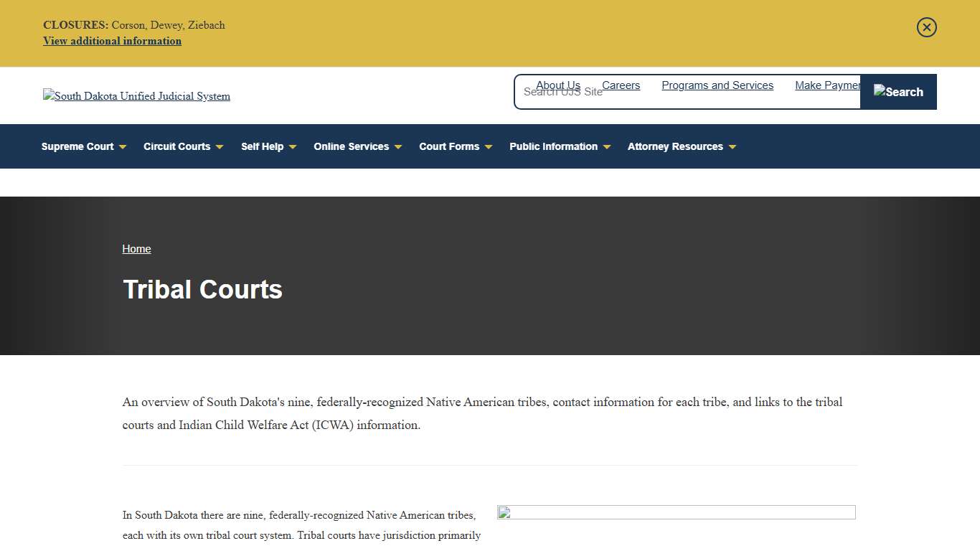Click the chevron next to Attorney Resources
The image size is (980, 551).
(732, 146)
